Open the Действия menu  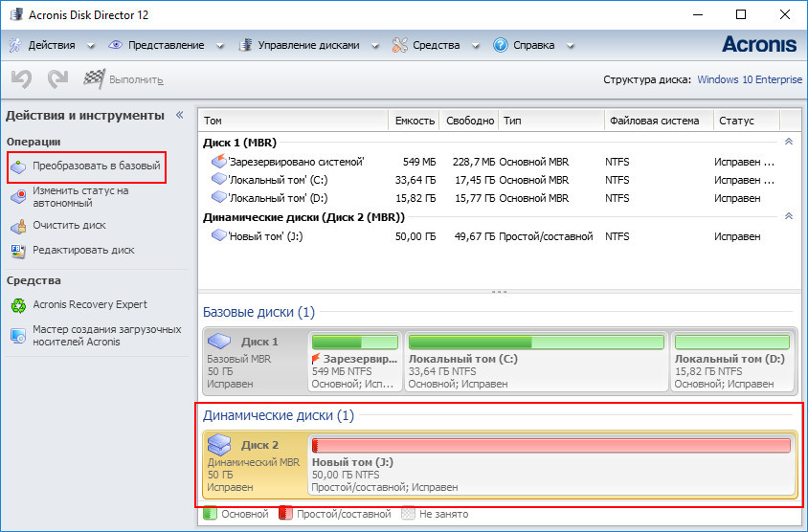tap(52, 45)
